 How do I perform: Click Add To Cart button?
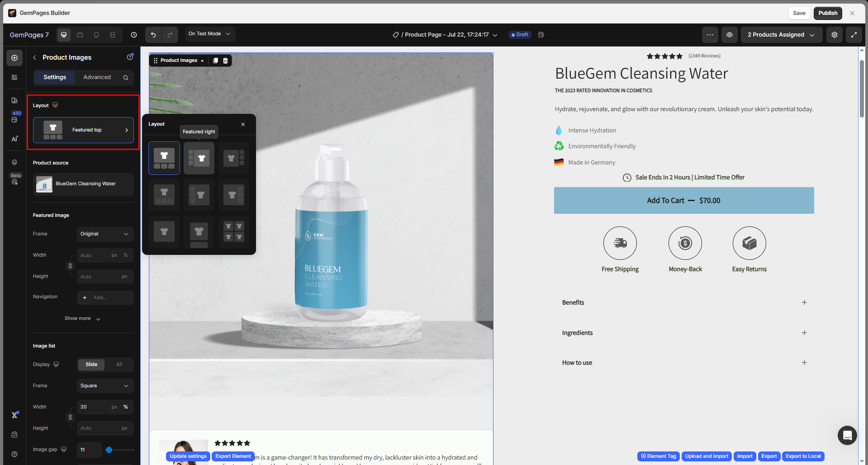pos(684,201)
